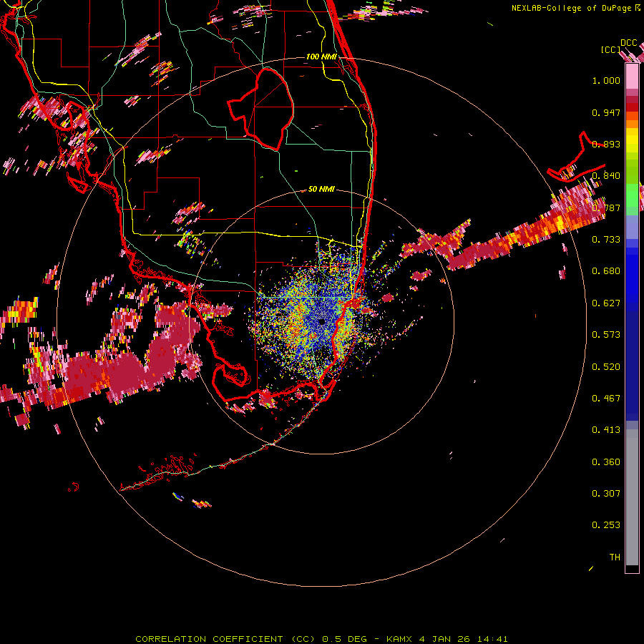Click the [CC] legend unit label
644x644 pixels.
(x=610, y=49)
